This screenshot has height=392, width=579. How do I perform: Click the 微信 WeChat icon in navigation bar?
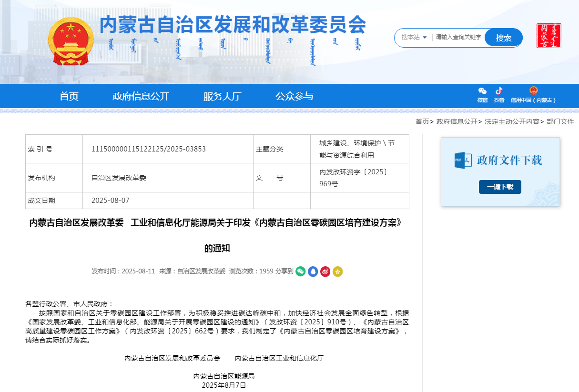[x=482, y=91]
